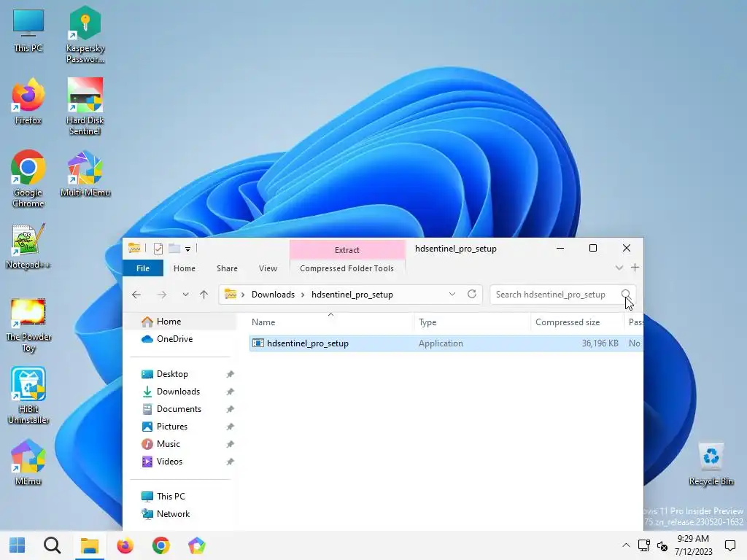Screen dimensions: 747x560
Task: Expand the ribbon with the chevron
Action: tap(619, 268)
